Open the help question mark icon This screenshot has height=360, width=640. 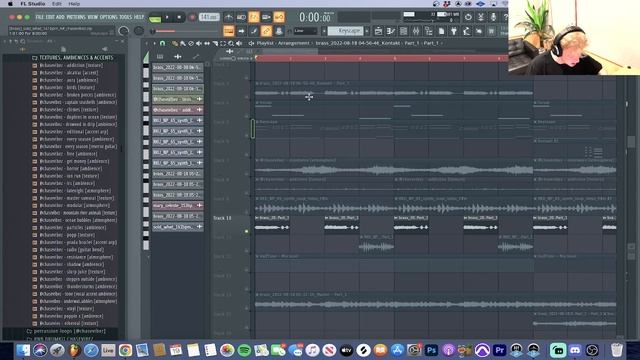[506, 17]
